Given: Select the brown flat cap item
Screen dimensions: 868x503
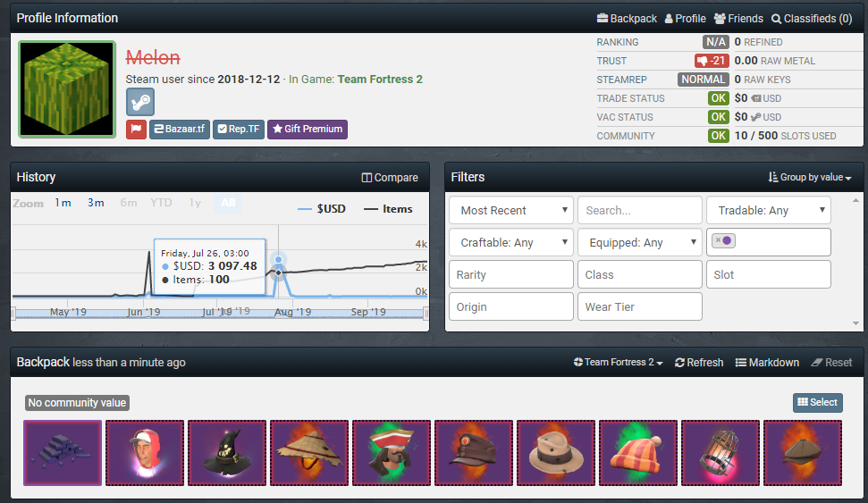Looking at the screenshot, I should [803, 453].
